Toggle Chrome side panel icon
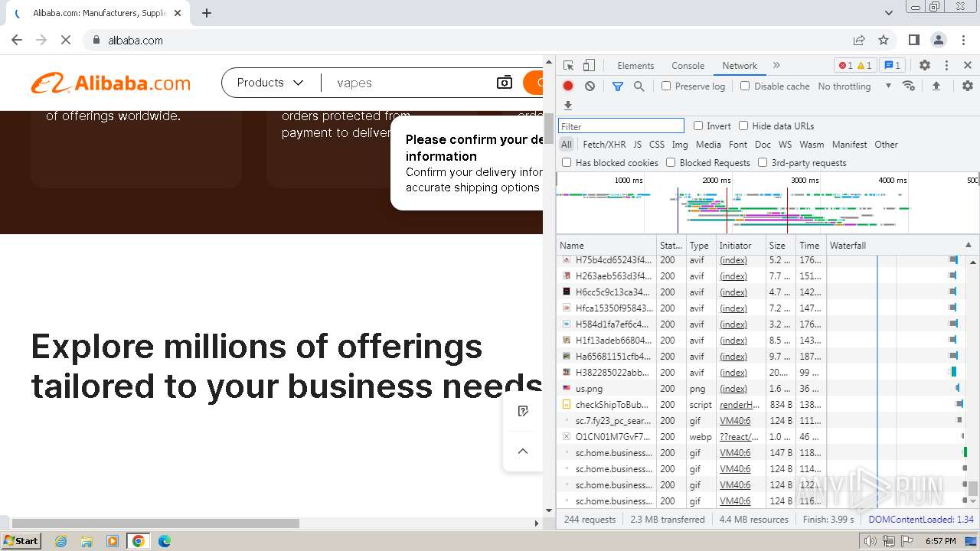This screenshot has width=980, height=551. [914, 40]
